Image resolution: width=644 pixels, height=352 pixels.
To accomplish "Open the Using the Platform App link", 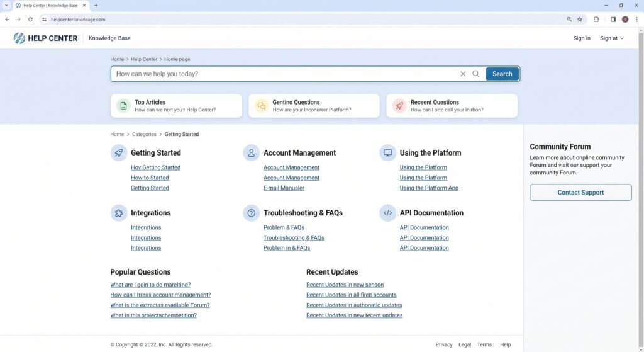I will 429,188.
